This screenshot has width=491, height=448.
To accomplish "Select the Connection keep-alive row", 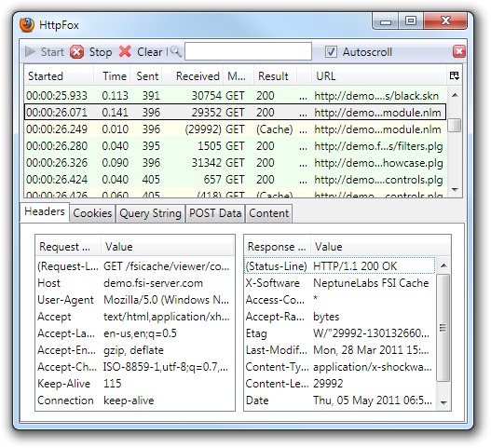I will point(135,400).
